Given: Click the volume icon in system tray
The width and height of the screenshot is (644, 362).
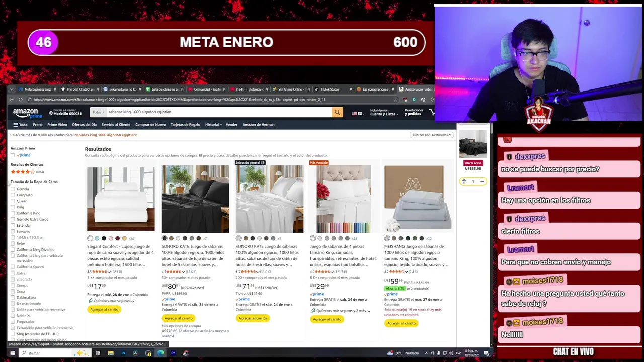Looking at the screenshot, I should pyautogui.click(x=451, y=353).
